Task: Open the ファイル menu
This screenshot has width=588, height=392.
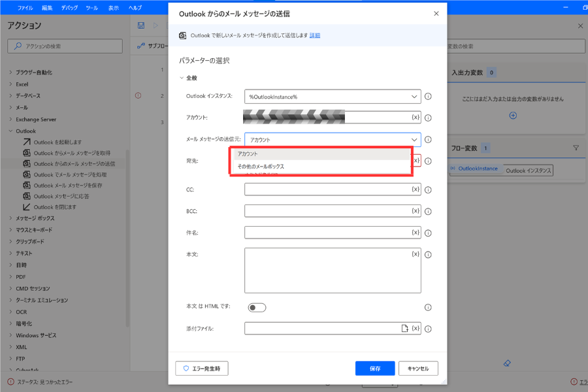Action: [25, 7]
